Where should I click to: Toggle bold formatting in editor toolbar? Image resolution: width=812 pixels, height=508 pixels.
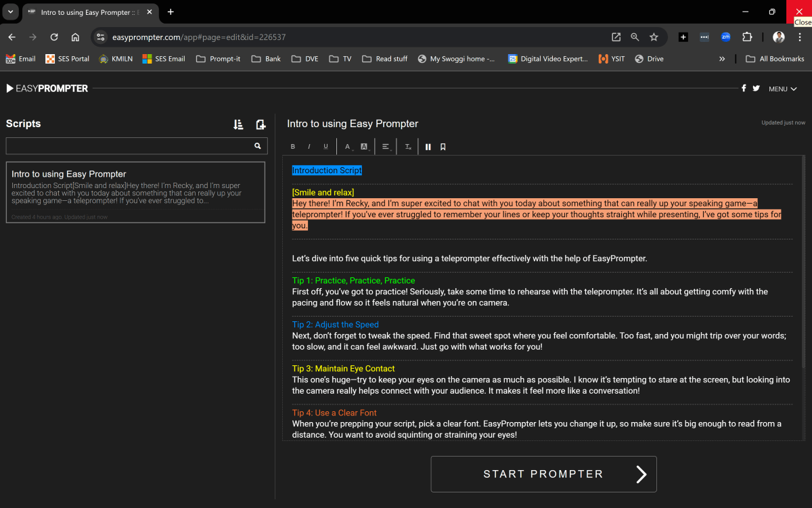[293, 147]
